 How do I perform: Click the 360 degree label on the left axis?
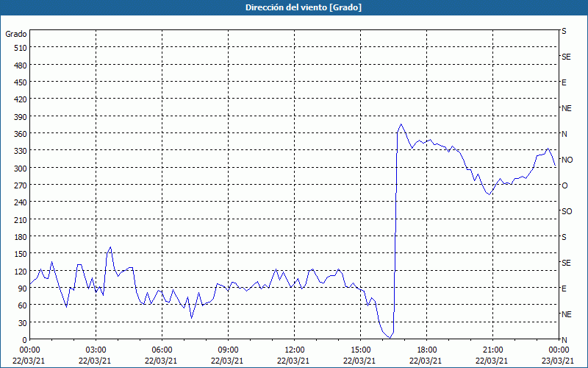21,134
